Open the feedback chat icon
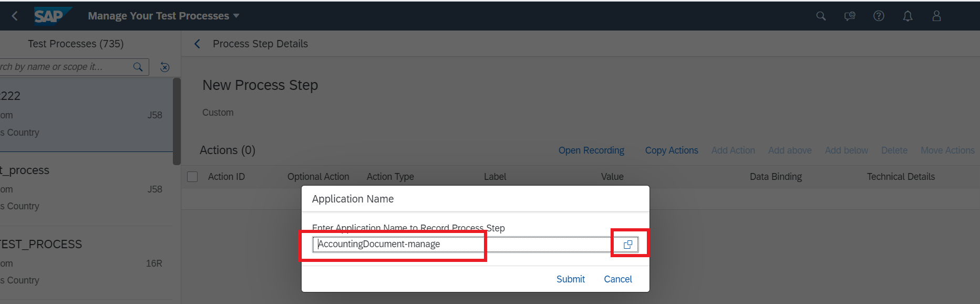 [x=850, y=16]
